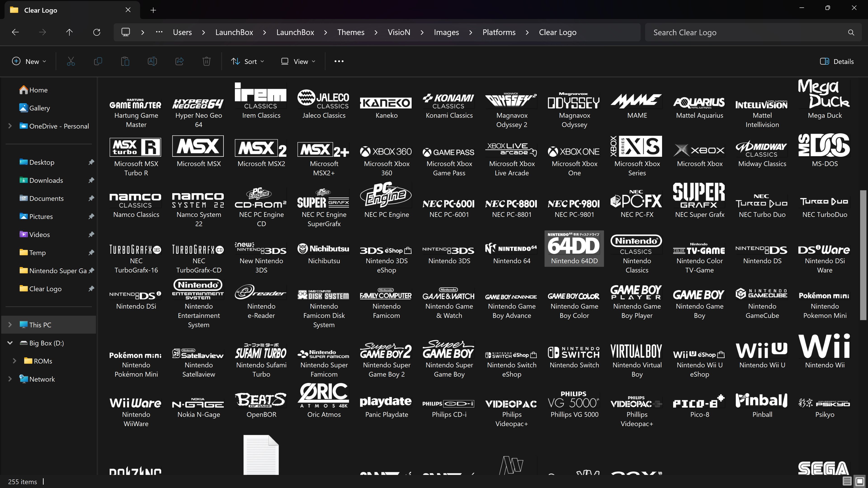Image resolution: width=868 pixels, height=488 pixels.
Task: Open the View dropdown
Action: (x=298, y=61)
